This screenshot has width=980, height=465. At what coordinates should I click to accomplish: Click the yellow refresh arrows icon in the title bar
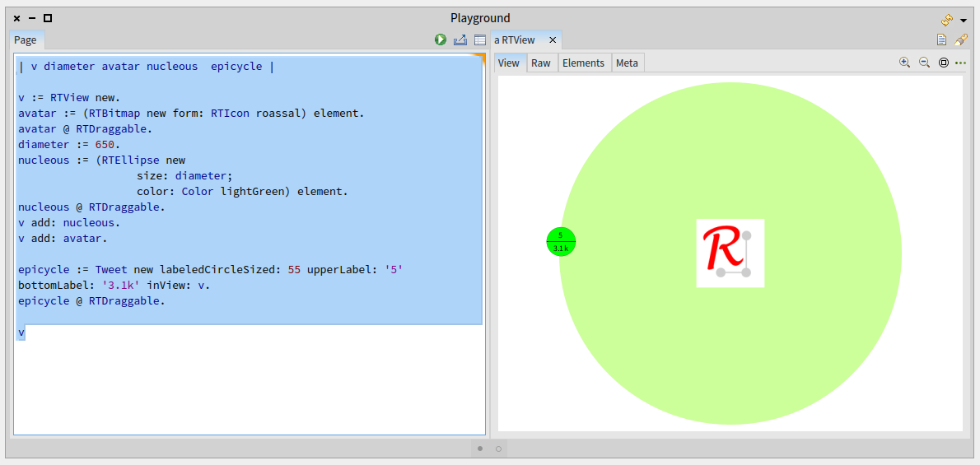tap(947, 19)
